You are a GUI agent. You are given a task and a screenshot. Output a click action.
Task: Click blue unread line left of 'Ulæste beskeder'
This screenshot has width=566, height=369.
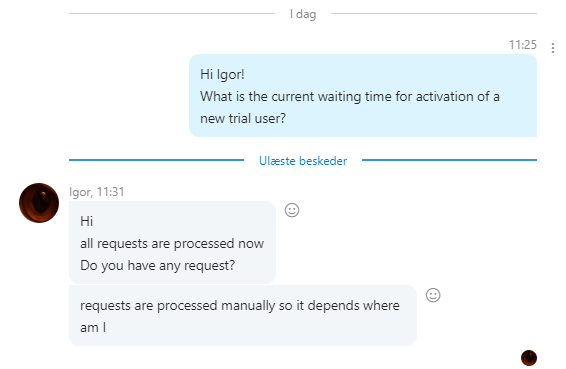156,160
